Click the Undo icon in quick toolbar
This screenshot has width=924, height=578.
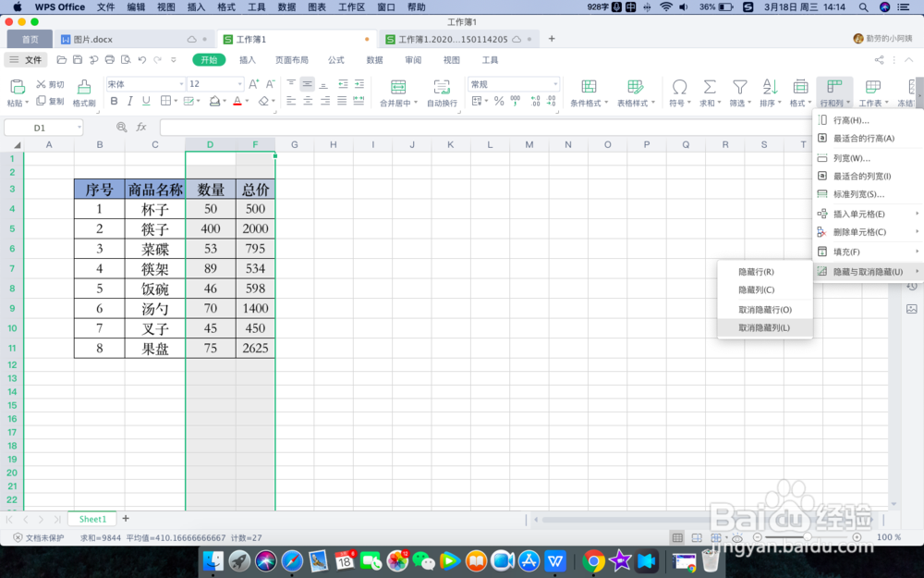coord(142,59)
